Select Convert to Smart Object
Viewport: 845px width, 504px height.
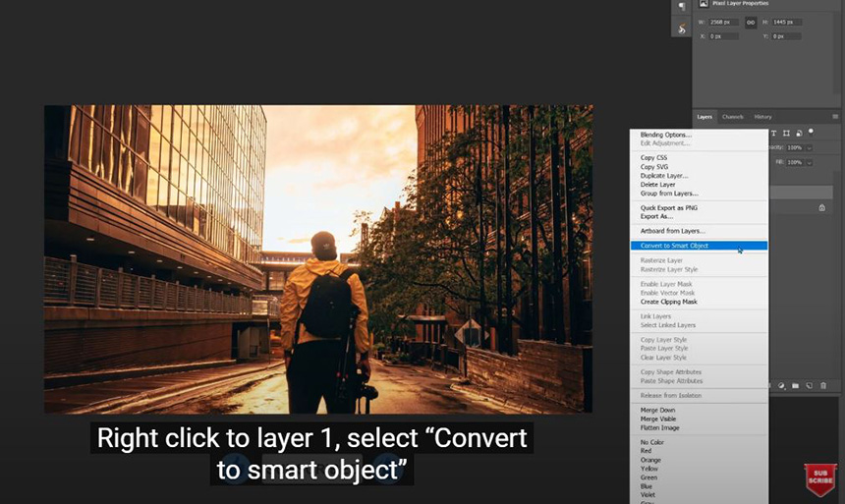click(x=699, y=246)
